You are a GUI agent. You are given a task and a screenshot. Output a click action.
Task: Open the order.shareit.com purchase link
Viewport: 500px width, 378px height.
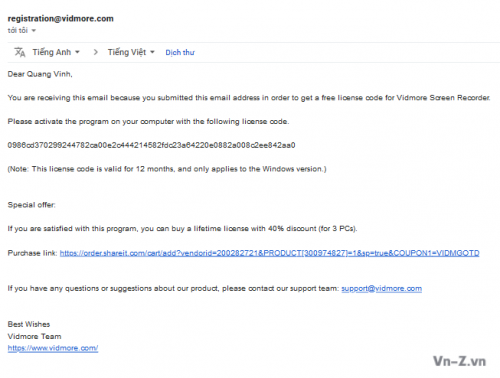270,253
